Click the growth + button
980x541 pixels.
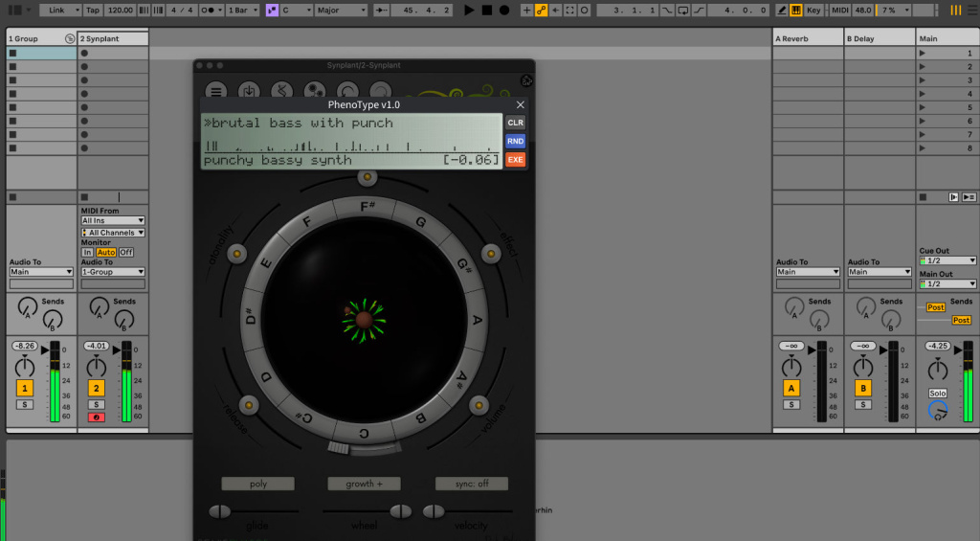tap(365, 484)
